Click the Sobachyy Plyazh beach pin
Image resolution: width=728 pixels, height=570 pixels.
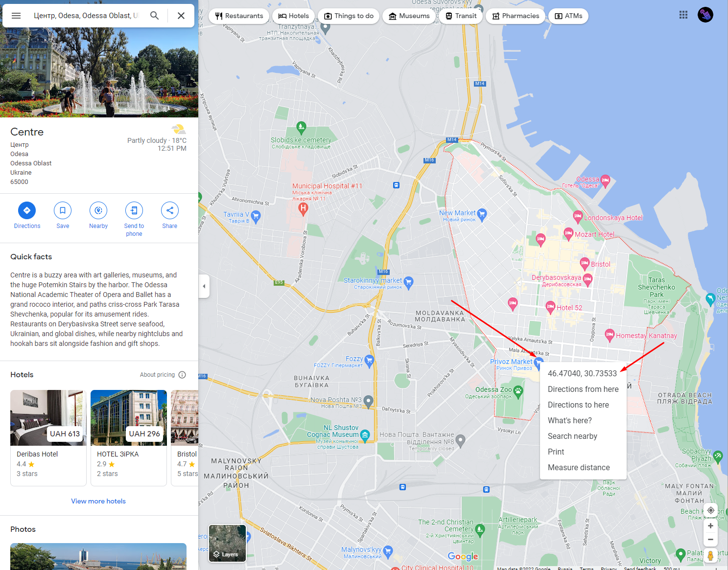[718, 456]
